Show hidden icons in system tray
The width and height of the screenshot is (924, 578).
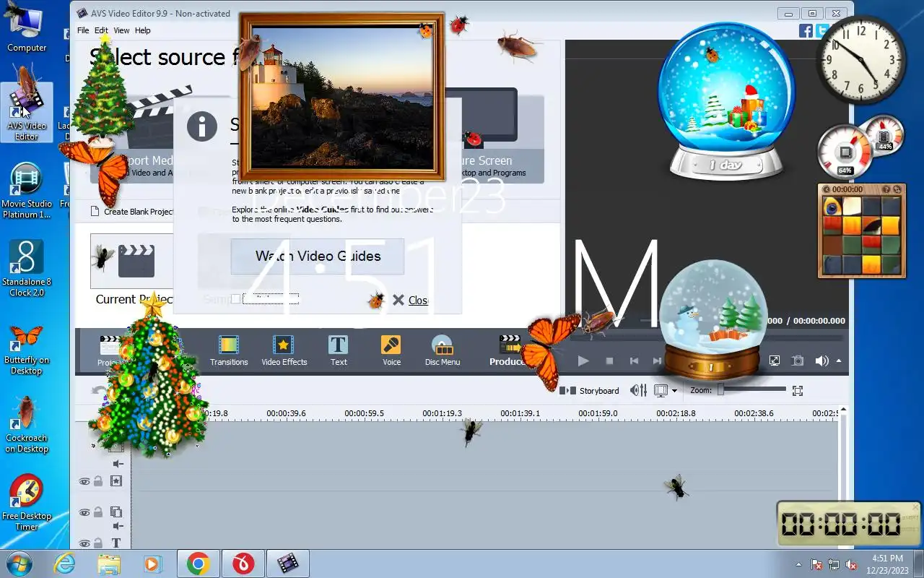[x=798, y=564]
